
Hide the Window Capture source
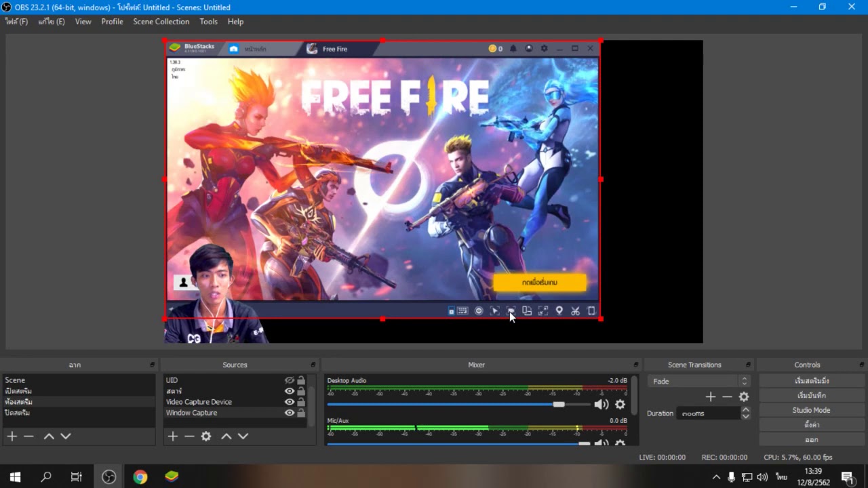coord(290,413)
